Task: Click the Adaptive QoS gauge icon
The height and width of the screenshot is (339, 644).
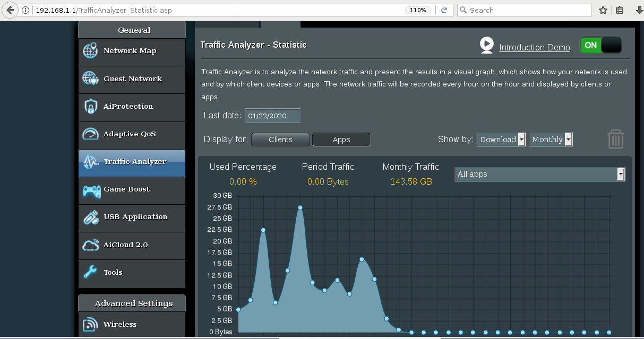Action: point(90,134)
